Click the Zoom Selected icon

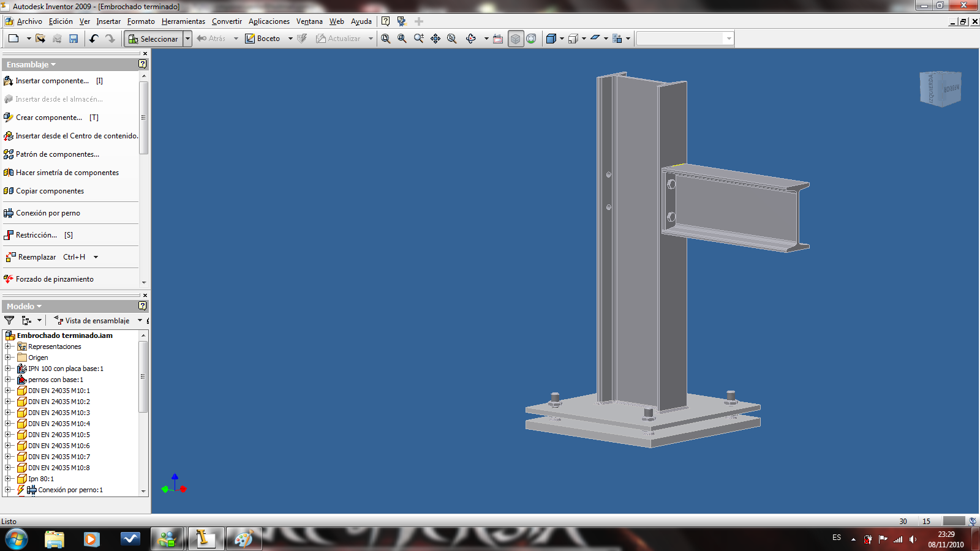pos(452,39)
